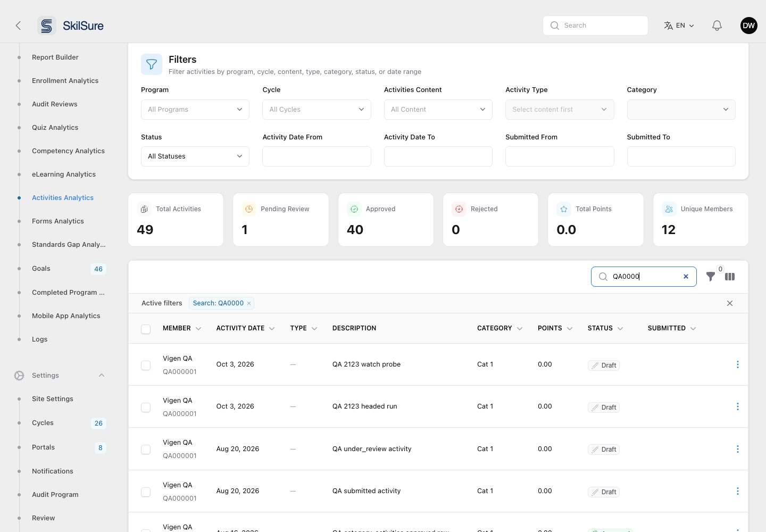Open the Activities Content dropdown
This screenshot has width=766, height=532.
pyautogui.click(x=438, y=110)
